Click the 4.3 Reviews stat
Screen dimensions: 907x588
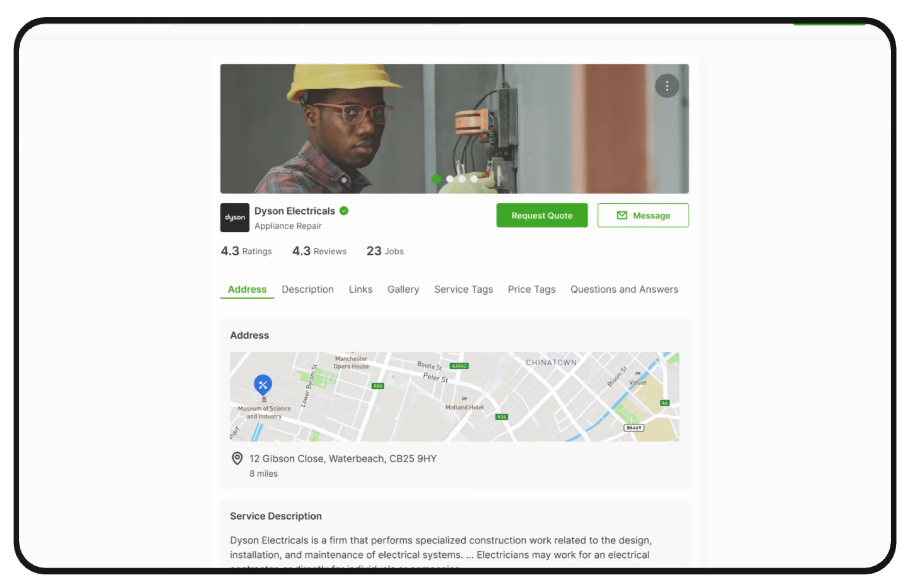coord(319,251)
